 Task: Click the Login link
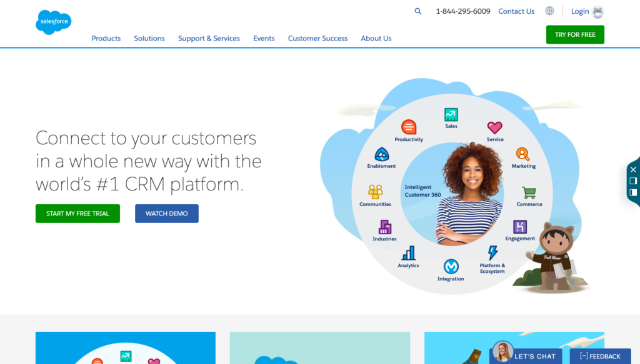(x=579, y=11)
